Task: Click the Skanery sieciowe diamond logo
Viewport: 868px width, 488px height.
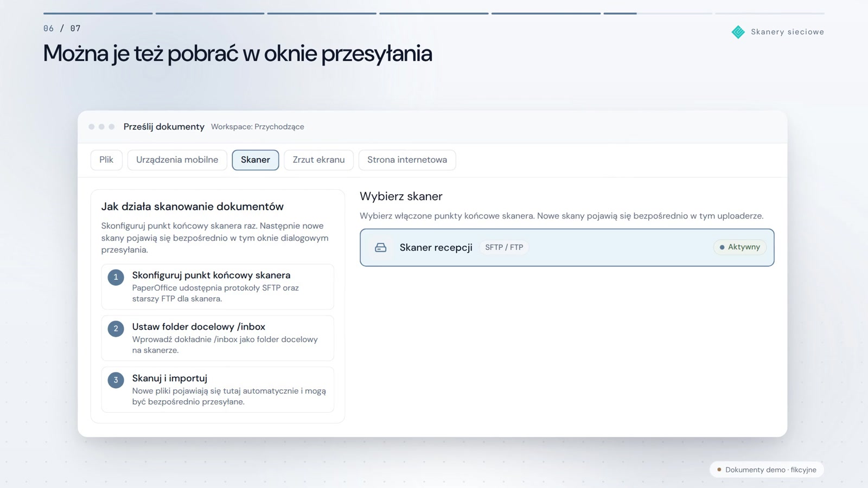Action: [x=738, y=32]
